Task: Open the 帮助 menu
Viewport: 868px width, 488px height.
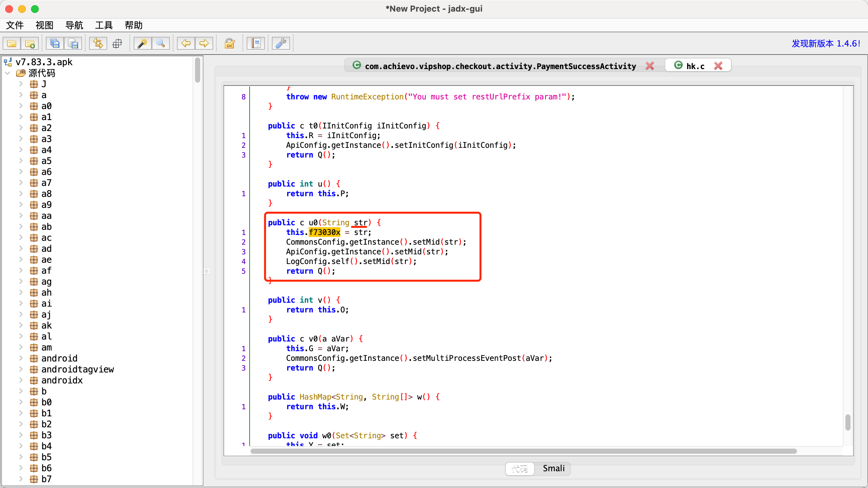Action: 133,25
